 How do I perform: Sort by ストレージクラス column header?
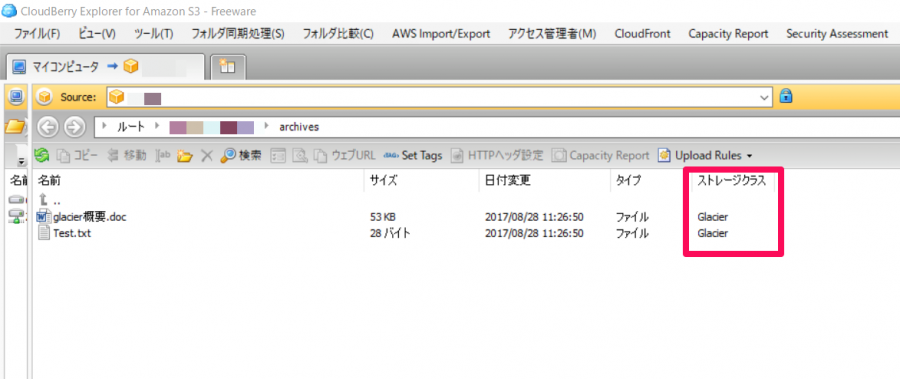[731, 180]
